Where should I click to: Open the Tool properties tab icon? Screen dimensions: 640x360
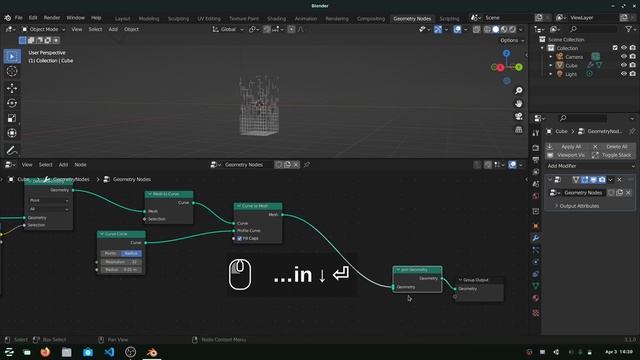(x=536, y=133)
